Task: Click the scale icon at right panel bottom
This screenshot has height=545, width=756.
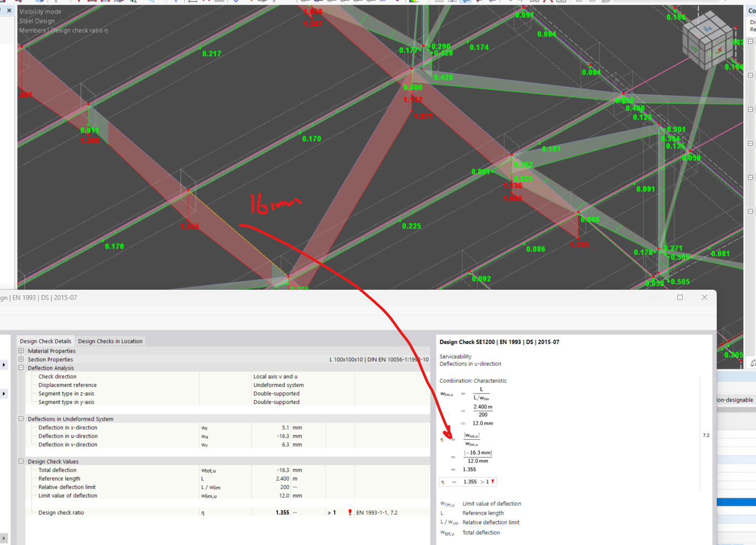Action: [752, 363]
